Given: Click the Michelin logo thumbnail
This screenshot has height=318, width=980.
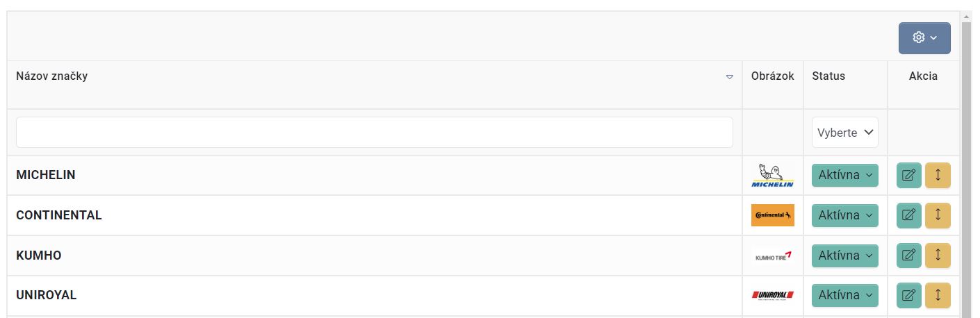Looking at the screenshot, I should click(772, 176).
